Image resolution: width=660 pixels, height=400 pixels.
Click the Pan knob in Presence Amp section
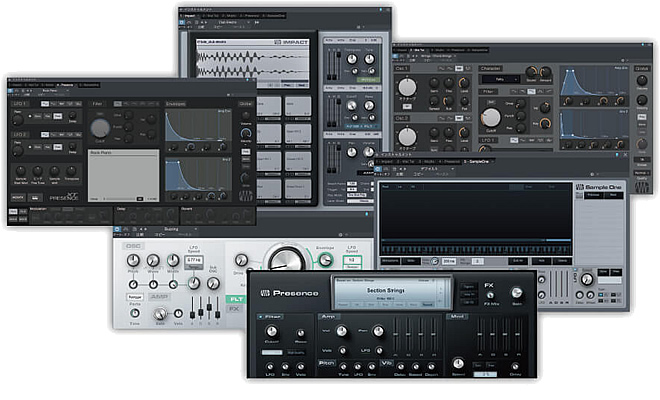pos(378,331)
